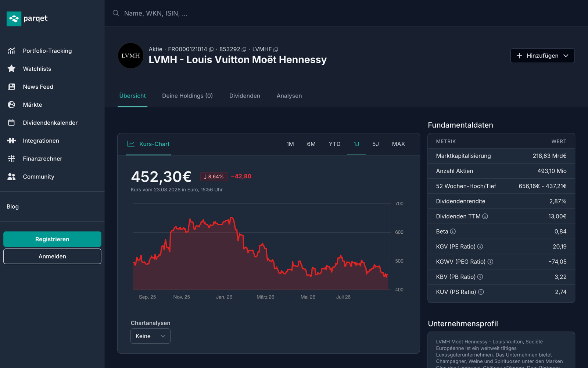
Task: Click the current price 452,30€
Action: pyautogui.click(x=161, y=177)
